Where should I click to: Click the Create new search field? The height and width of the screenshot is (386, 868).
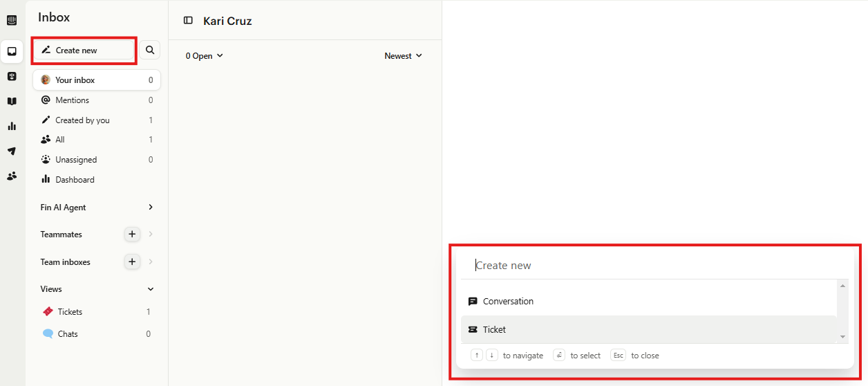(650, 266)
